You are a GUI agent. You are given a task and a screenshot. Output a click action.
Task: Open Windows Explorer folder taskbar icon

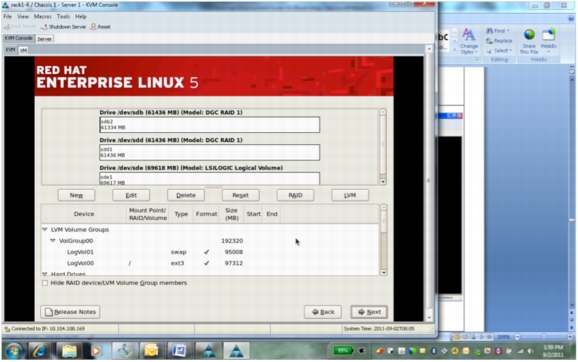[x=69, y=351]
